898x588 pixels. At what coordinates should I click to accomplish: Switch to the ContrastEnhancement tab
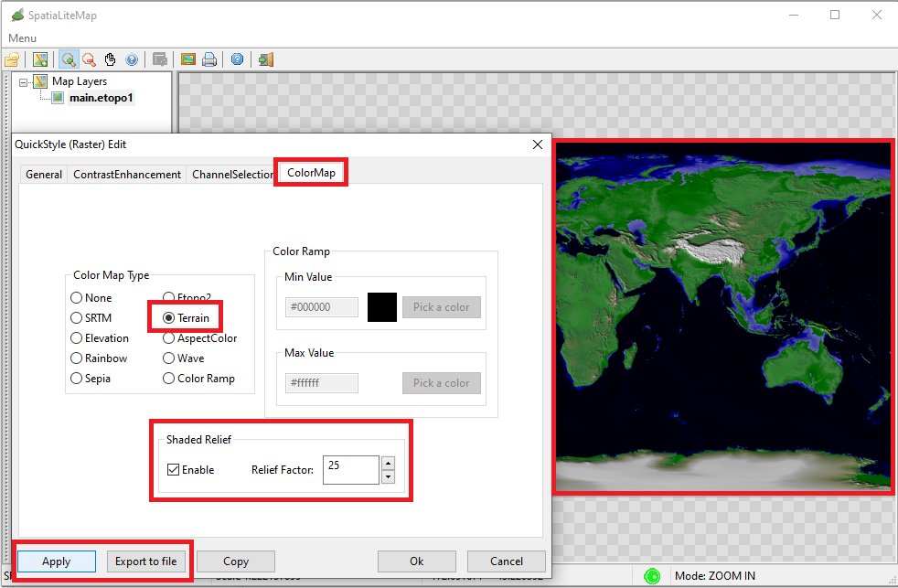[126, 175]
